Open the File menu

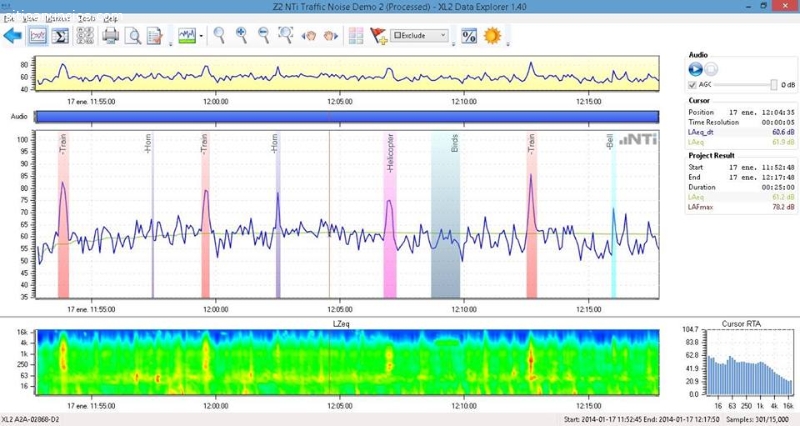pyautogui.click(x=9, y=18)
